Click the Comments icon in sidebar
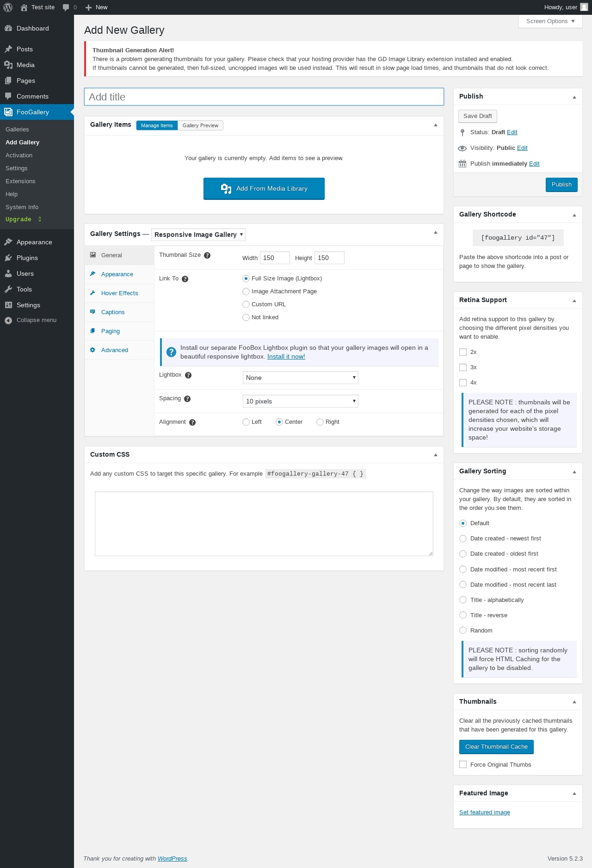 point(8,96)
